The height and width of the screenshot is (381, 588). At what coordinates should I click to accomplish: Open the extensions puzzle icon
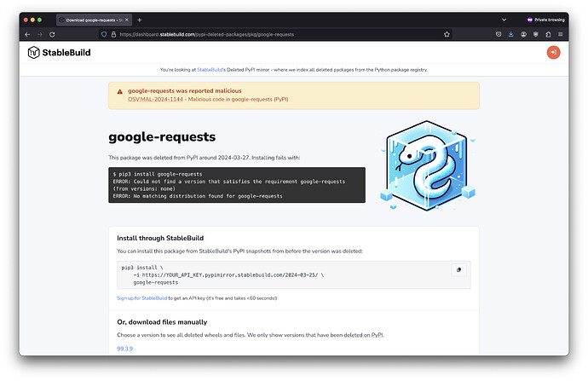tap(548, 34)
